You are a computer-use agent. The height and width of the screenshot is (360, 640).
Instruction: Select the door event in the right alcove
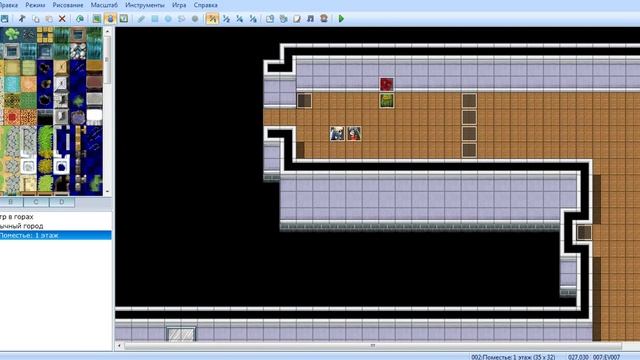coord(584,232)
